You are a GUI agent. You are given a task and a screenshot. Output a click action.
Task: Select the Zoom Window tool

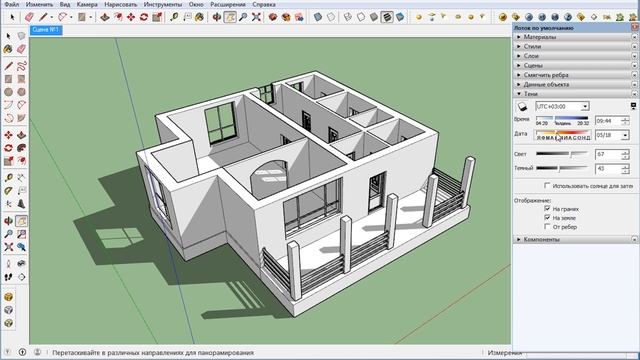[22, 234]
